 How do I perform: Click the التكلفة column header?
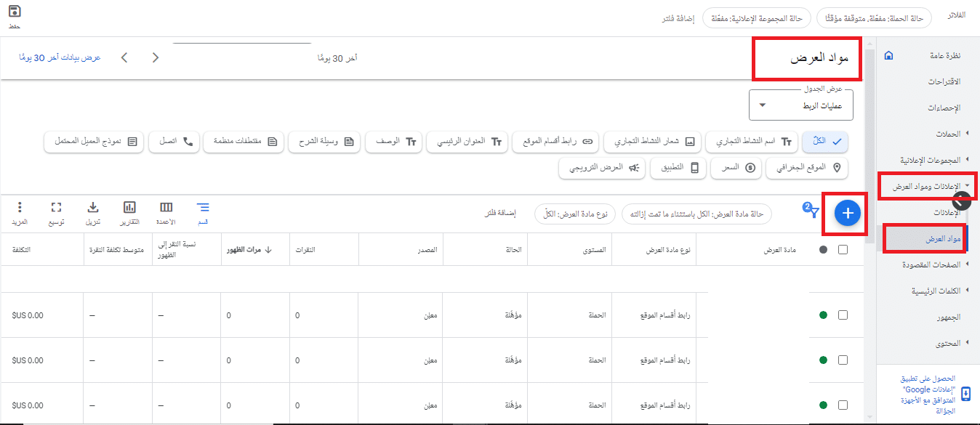pyautogui.click(x=20, y=250)
